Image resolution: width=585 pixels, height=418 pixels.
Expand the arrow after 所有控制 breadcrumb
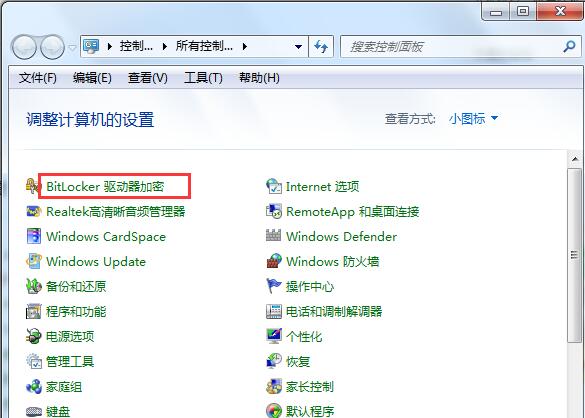click(244, 47)
